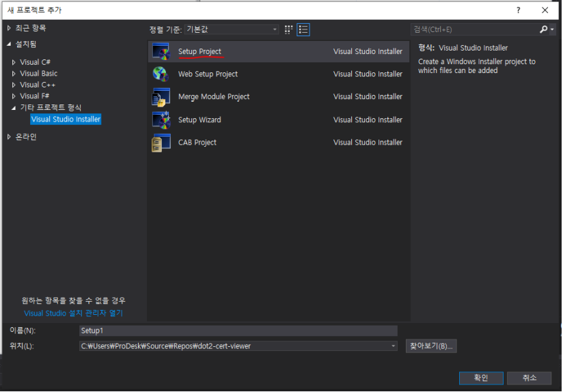Select Visual F# in tree
The height and width of the screenshot is (392, 563).
(x=34, y=96)
